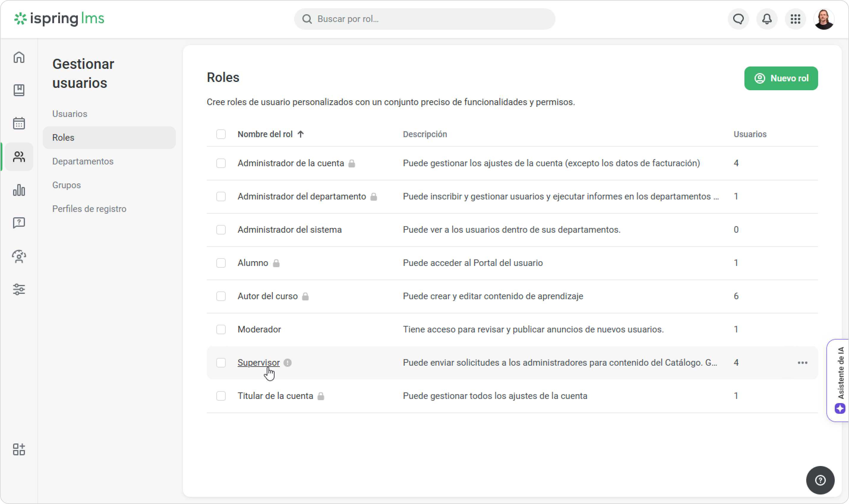
Task: Click the help question mark button
Action: pos(820,480)
